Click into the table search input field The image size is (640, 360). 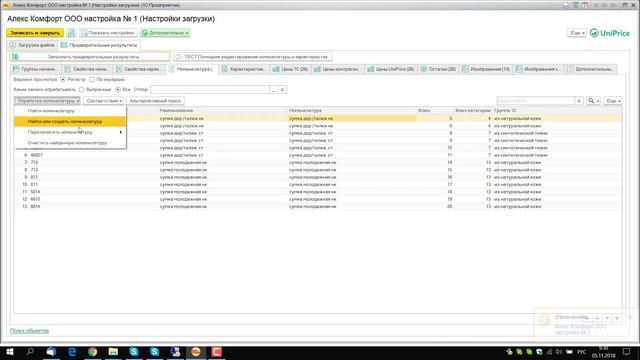[x=536, y=100]
